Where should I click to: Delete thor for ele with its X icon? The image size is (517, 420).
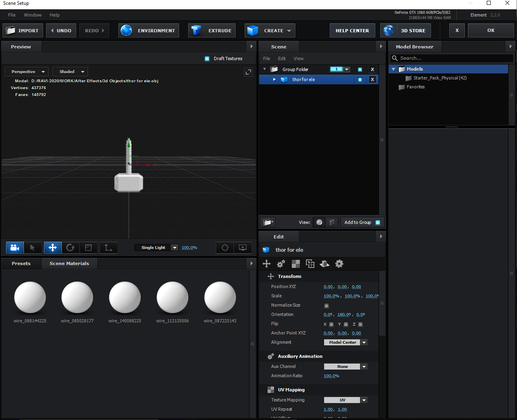coord(373,79)
